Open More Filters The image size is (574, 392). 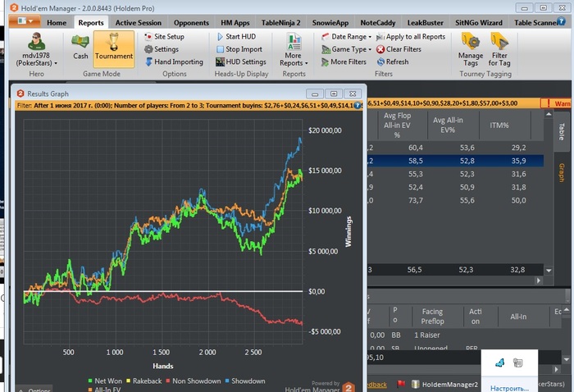coord(344,62)
